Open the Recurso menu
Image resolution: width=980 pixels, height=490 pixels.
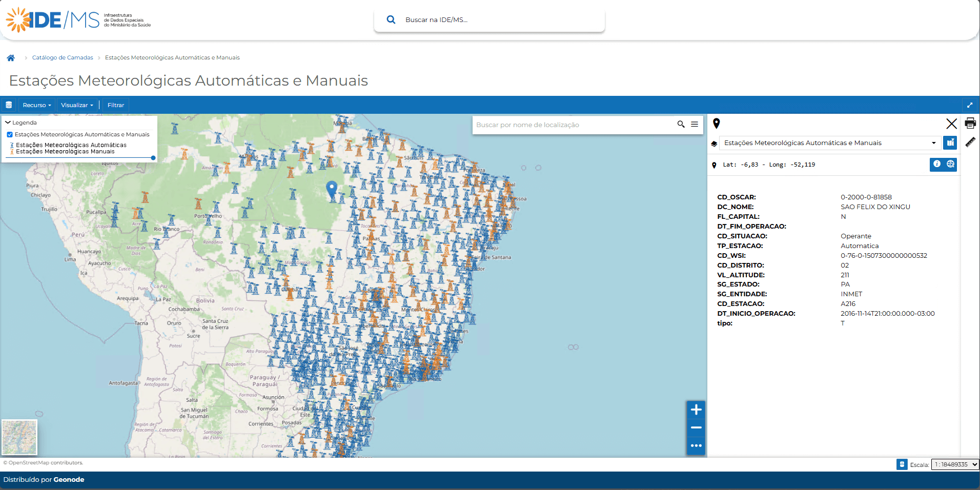(x=37, y=105)
